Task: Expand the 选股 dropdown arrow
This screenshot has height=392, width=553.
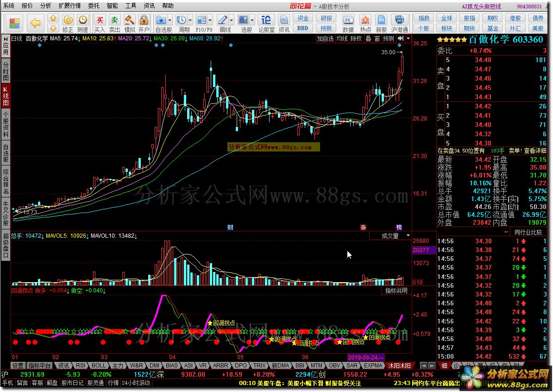Action: (252, 20)
